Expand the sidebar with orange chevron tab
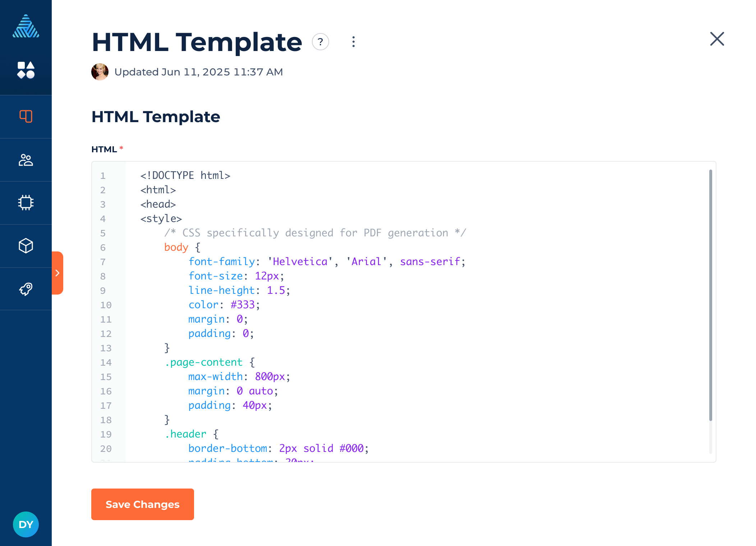The width and height of the screenshot is (756, 546). pyautogui.click(x=57, y=273)
